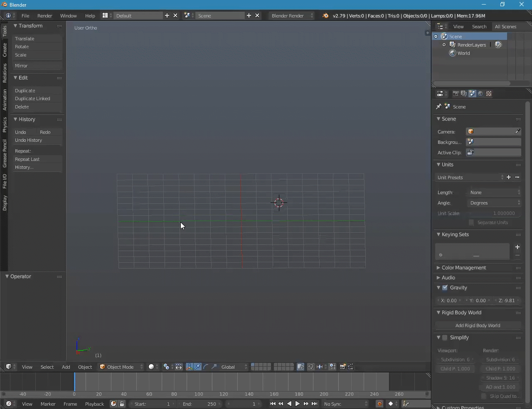Open the Global orientation dropdown
The image size is (532, 409).
tap(234, 367)
